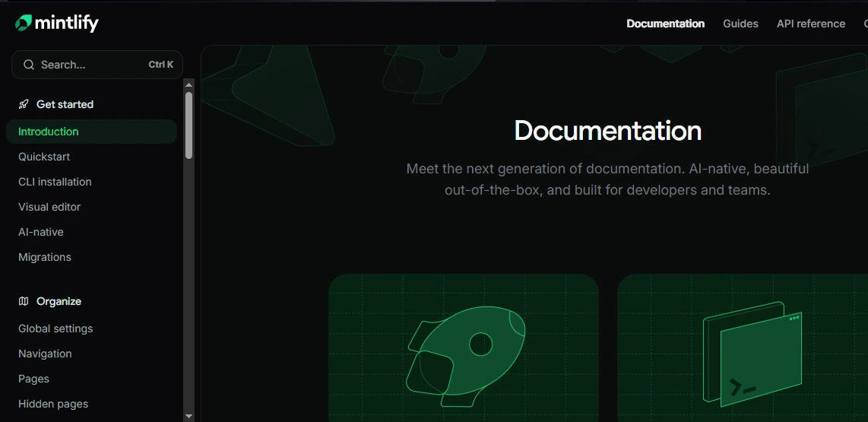Screen dimensions: 868x422
Task: Open the terminal window illustration card
Action: point(743,347)
